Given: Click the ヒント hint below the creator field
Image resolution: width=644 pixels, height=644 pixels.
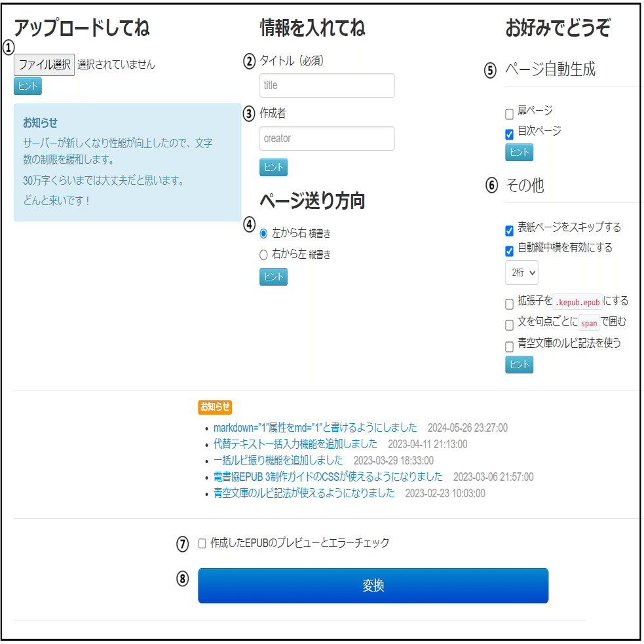Looking at the screenshot, I should 273,167.
